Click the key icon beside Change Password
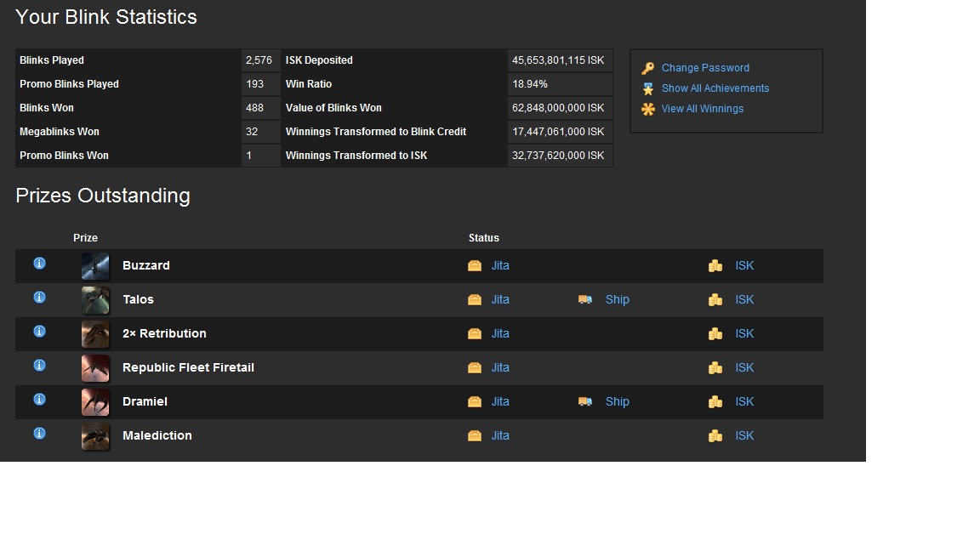This screenshot has width=980, height=551. pos(648,68)
